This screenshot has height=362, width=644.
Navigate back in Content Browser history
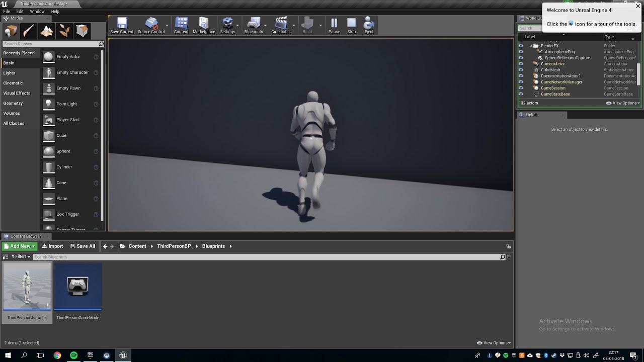(105, 246)
